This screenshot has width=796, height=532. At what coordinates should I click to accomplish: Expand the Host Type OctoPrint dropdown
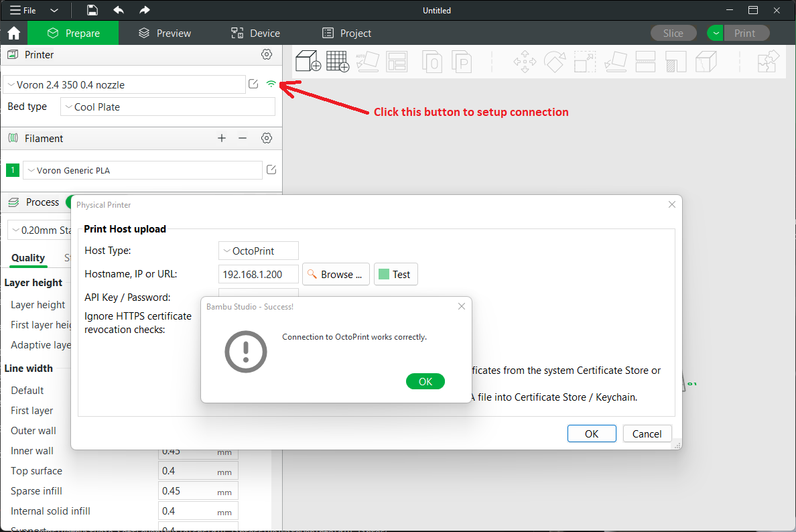pos(259,251)
